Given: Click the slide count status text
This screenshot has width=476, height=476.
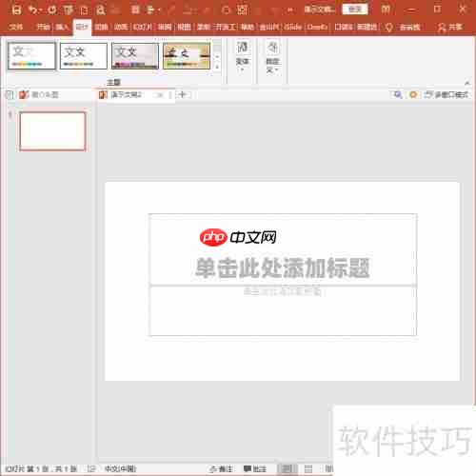Looking at the screenshot, I should (x=41, y=468).
